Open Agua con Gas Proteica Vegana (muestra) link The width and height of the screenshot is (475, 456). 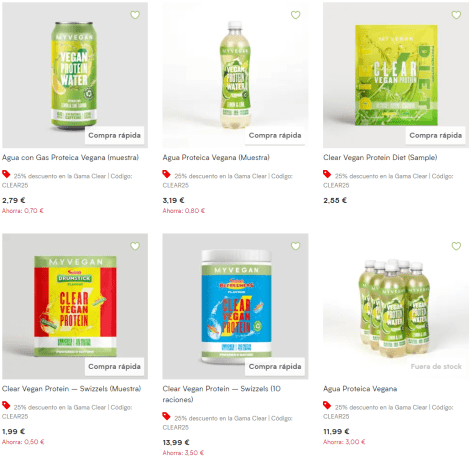point(70,157)
